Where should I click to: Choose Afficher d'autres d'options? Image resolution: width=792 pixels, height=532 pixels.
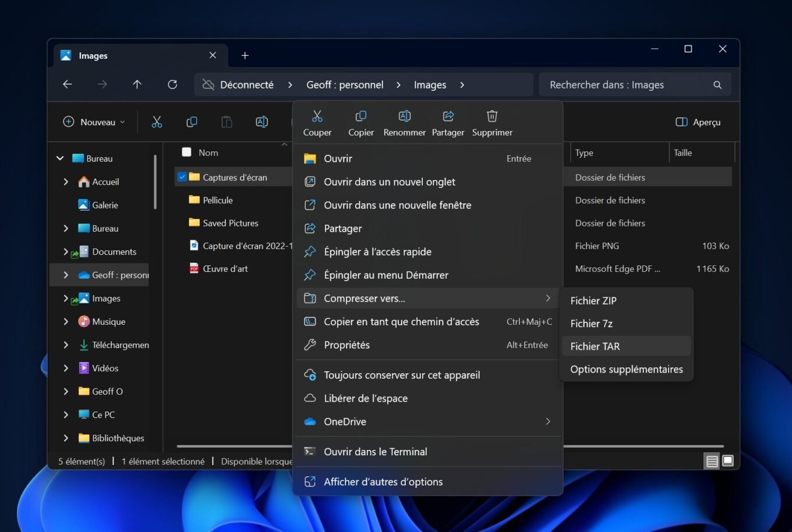coord(427,482)
